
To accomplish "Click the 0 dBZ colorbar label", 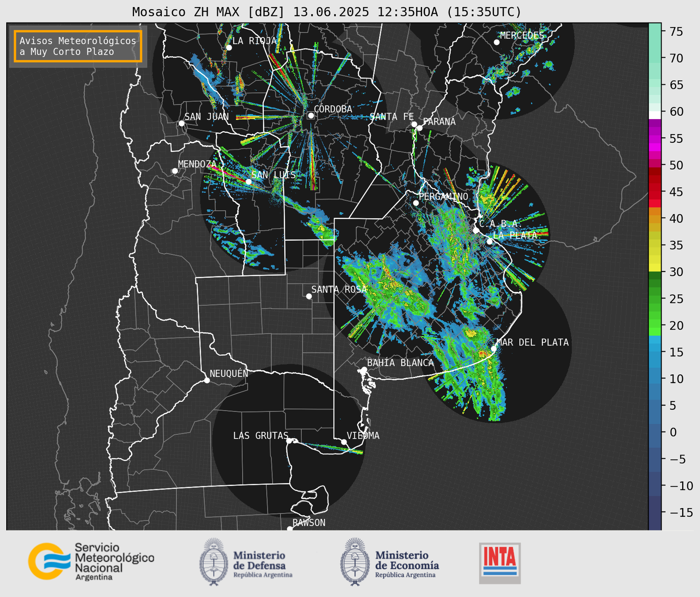I will point(673,432).
